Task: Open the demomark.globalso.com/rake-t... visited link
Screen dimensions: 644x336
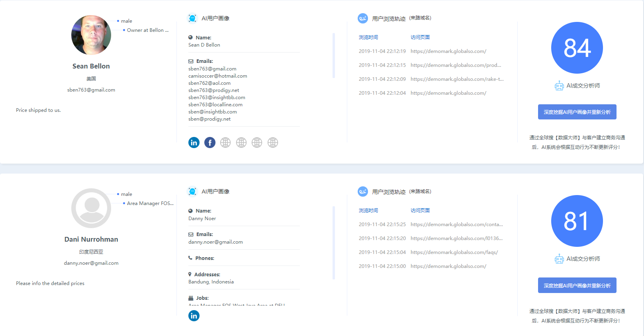Action: (x=457, y=79)
